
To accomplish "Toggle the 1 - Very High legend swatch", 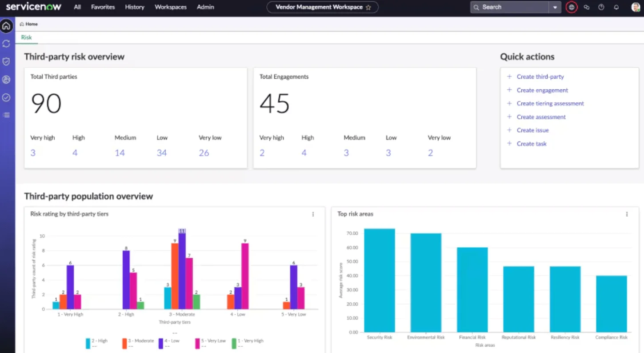I will [234, 343].
